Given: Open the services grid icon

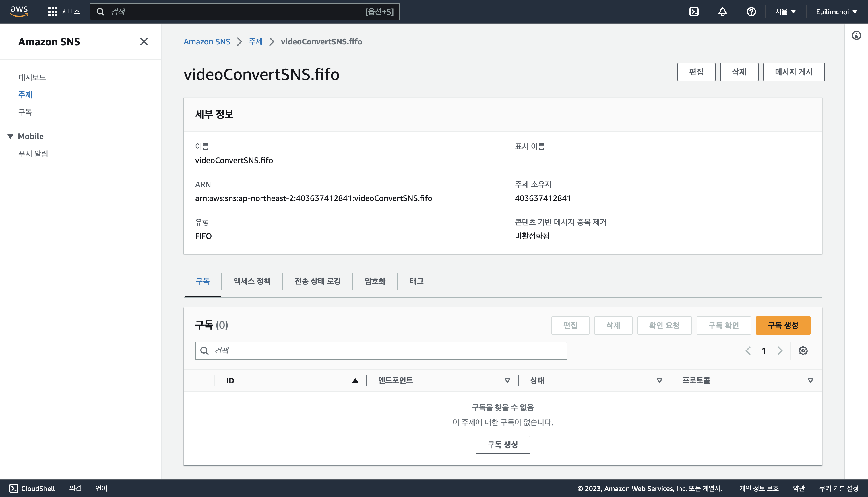Looking at the screenshot, I should click(x=52, y=11).
